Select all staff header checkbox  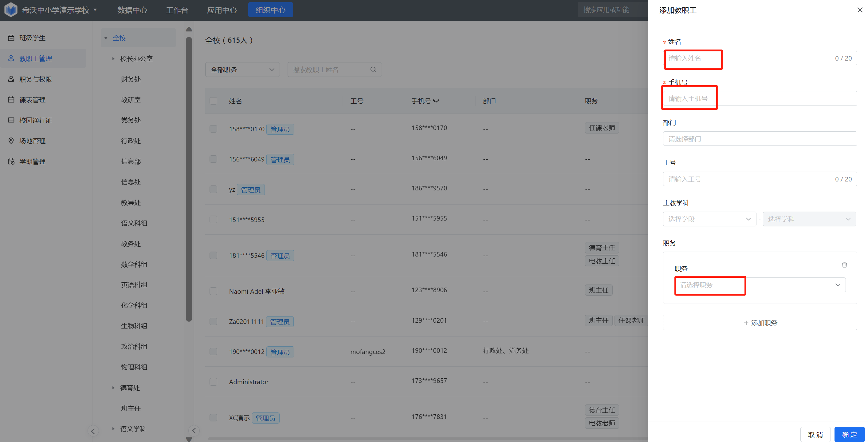point(213,101)
